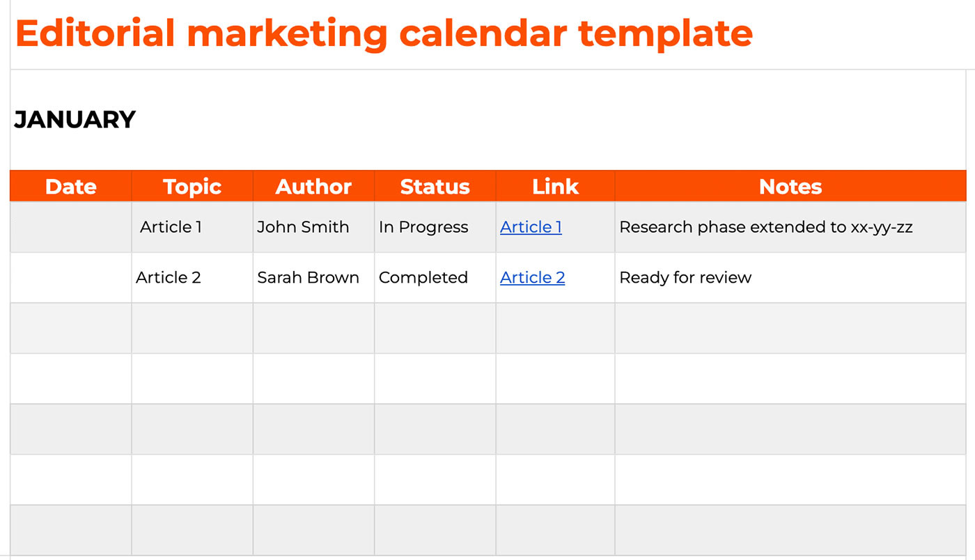
Task: Click the Editorial marketing calendar template title
Action: (384, 33)
